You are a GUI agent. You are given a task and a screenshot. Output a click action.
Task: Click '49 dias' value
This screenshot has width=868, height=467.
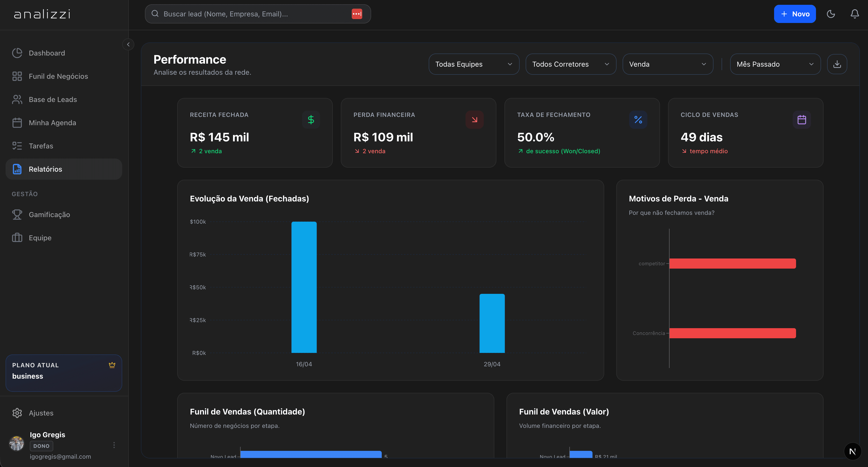[x=702, y=137]
